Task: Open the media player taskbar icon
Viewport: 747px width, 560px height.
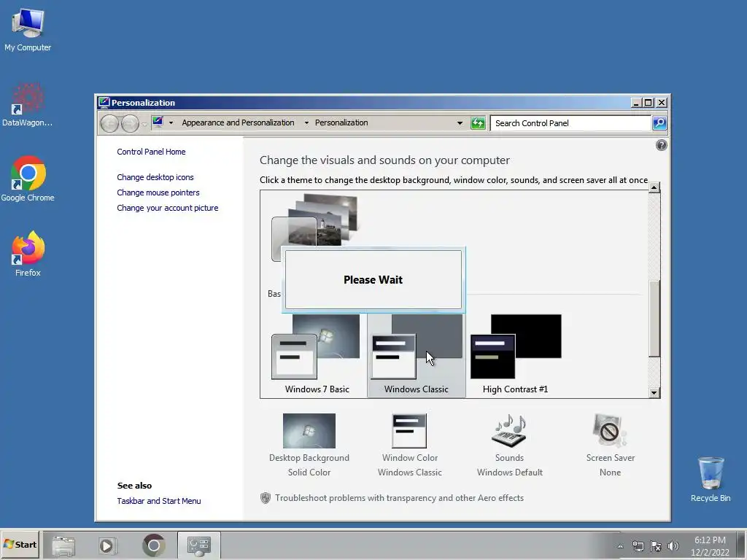Action: coord(107,545)
